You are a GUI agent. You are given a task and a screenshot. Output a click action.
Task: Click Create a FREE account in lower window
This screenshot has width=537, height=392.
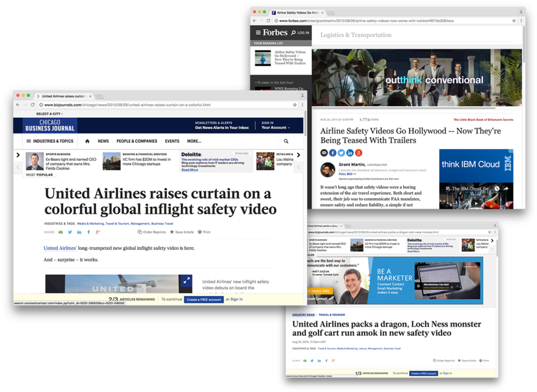424,373
